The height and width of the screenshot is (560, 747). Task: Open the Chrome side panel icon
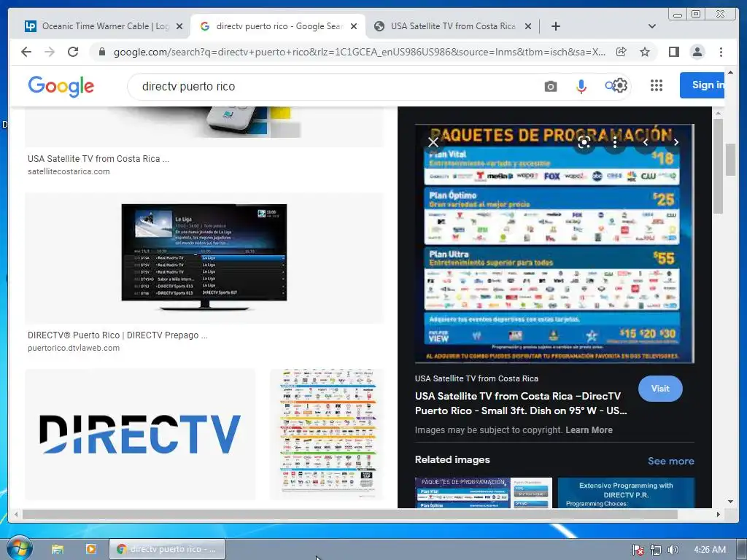click(x=673, y=52)
